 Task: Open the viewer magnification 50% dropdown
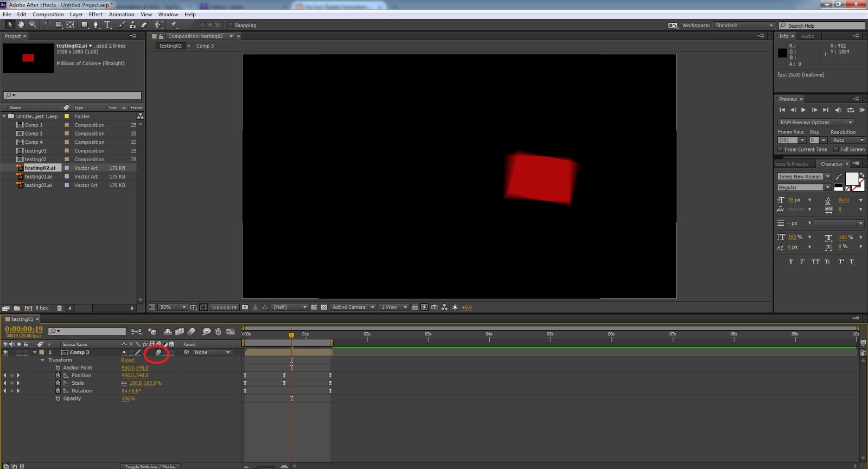(173, 307)
